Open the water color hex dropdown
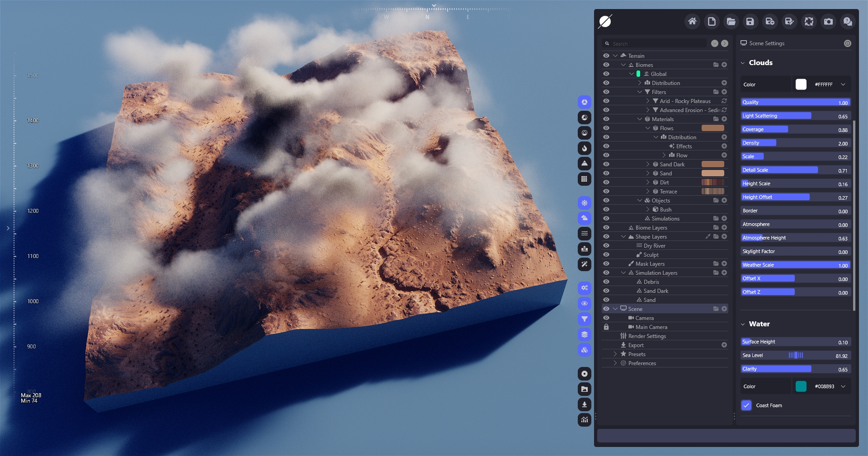This screenshot has width=868, height=456. click(x=843, y=386)
